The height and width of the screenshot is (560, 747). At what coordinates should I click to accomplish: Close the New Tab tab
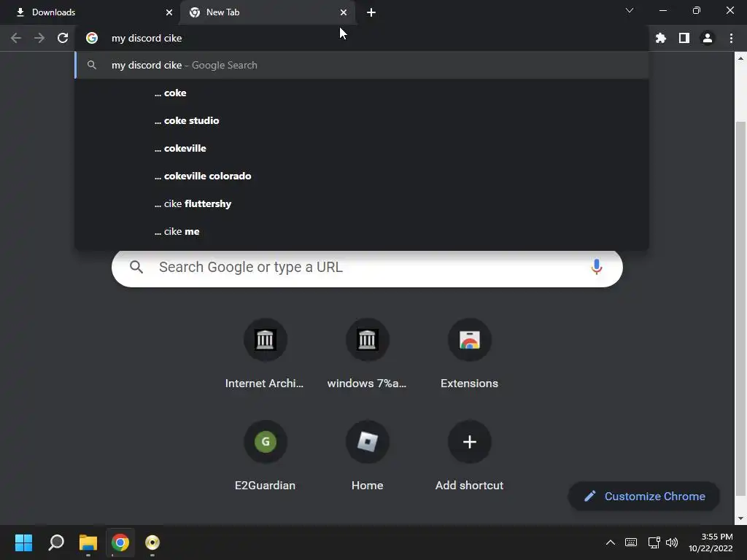344,12
